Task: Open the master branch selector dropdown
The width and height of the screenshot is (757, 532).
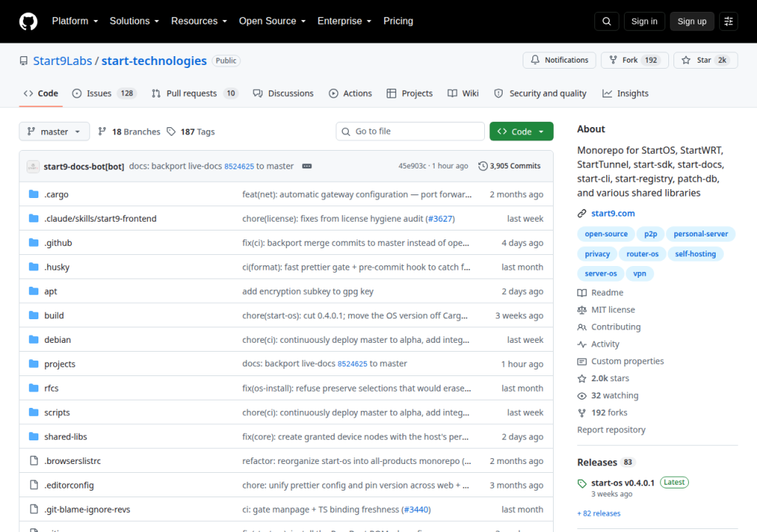Action: [x=54, y=132]
